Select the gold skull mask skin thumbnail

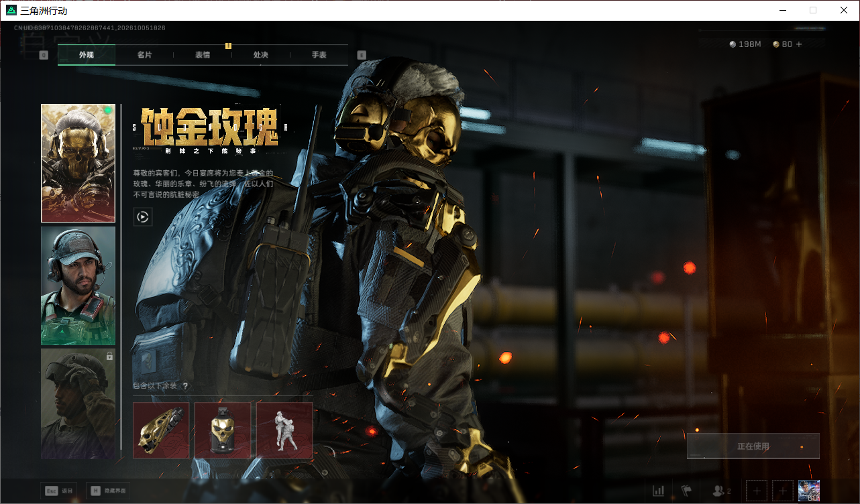click(78, 163)
